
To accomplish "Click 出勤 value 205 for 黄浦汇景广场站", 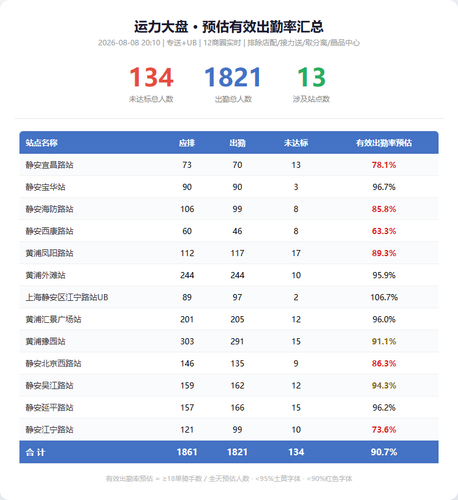I will coord(237,319).
